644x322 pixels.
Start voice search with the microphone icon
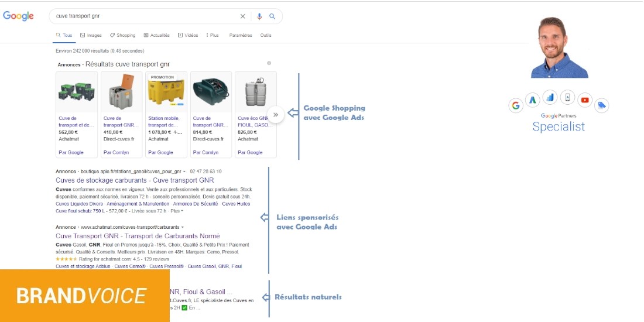(x=259, y=16)
